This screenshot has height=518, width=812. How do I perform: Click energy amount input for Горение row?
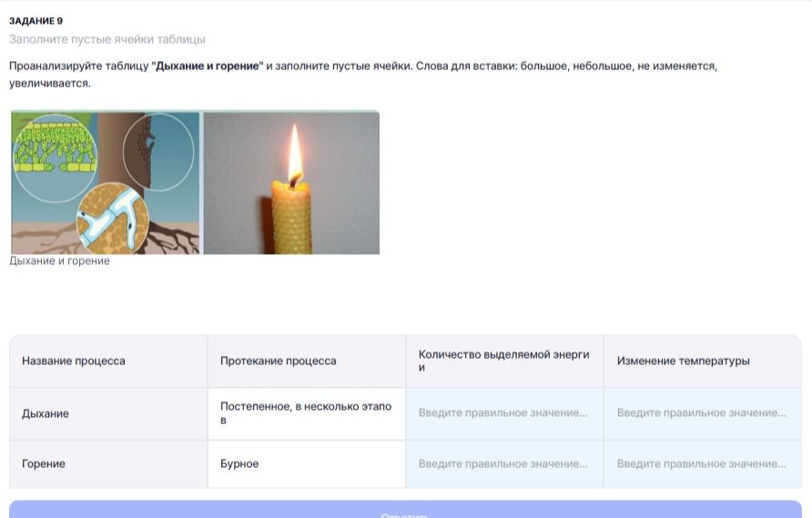click(x=504, y=464)
